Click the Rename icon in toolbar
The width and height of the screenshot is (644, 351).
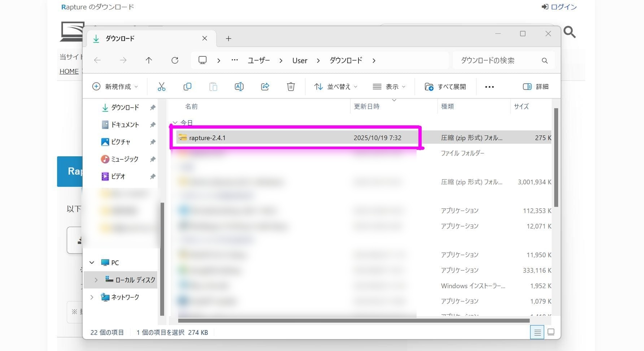pos(239,87)
